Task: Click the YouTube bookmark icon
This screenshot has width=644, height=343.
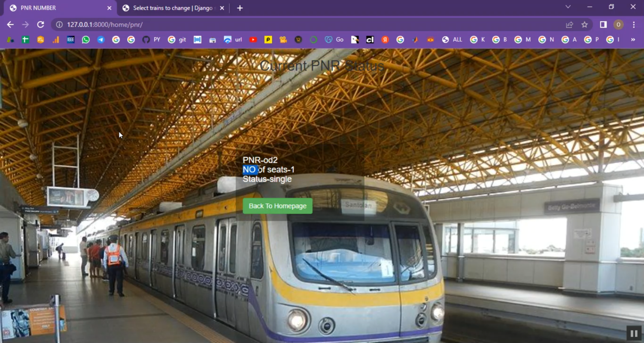Action: click(253, 39)
